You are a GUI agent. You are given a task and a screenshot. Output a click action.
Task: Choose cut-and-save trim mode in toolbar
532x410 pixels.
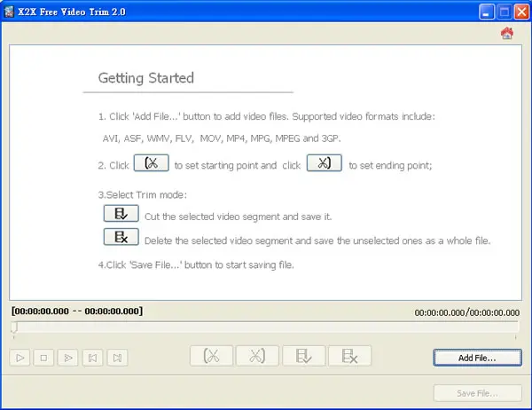pos(303,356)
